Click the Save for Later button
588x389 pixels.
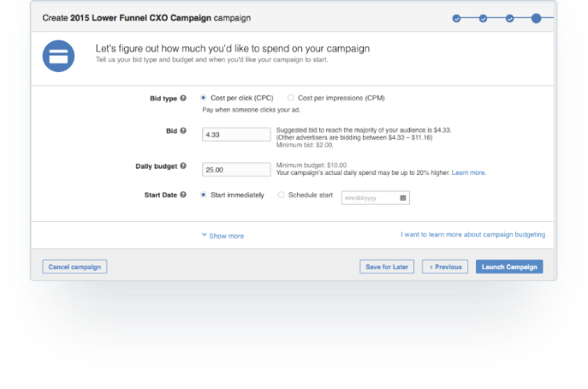pyautogui.click(x=387, y=267)
